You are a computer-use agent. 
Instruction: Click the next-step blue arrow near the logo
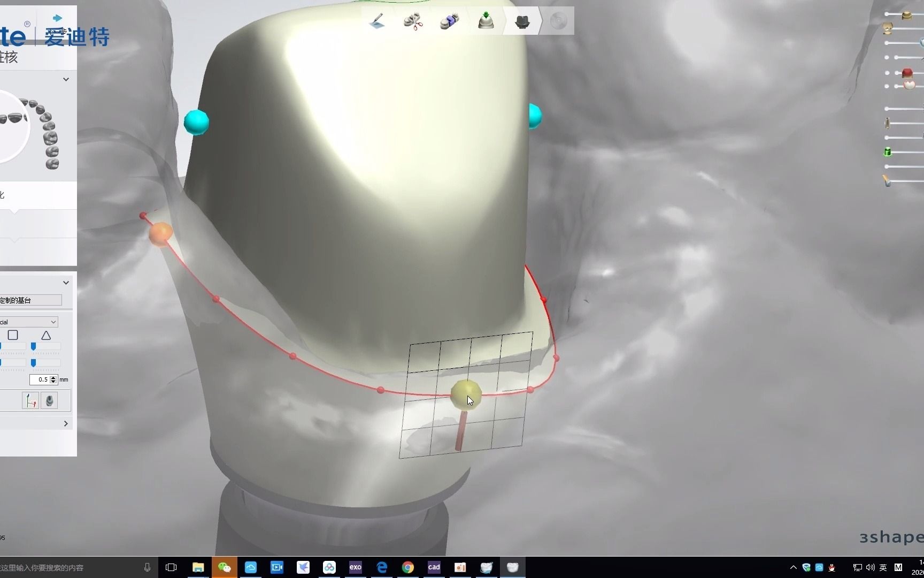click(57, 18)
